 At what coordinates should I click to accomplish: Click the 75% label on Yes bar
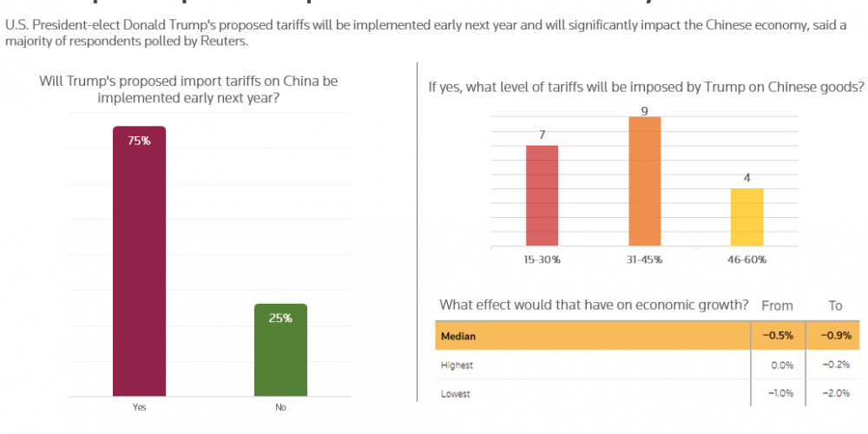coord(139,141)
